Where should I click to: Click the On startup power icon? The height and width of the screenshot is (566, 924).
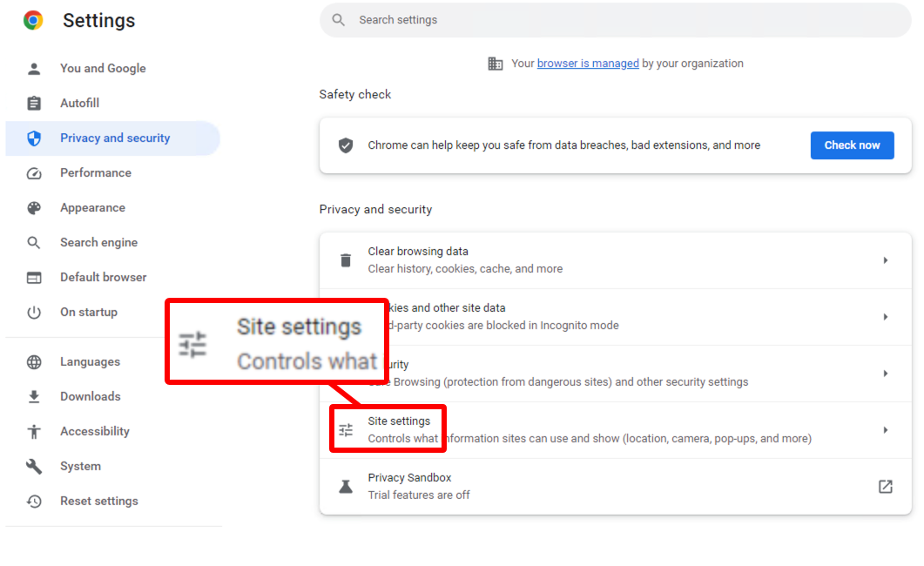[32, 312]
